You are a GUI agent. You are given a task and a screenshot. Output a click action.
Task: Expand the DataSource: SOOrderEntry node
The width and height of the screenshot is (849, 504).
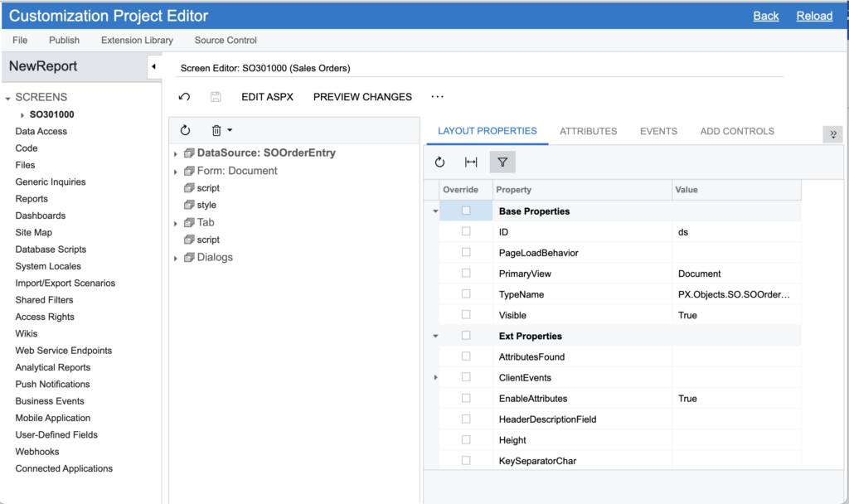tap(176, 153)
